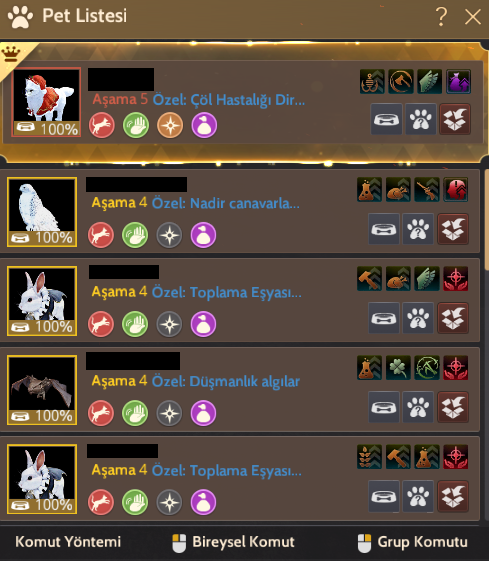This screenshot has height=561, width=489.
Task: Click hammer skill icon on first rabbit pet
Action: tap(370, 279)
